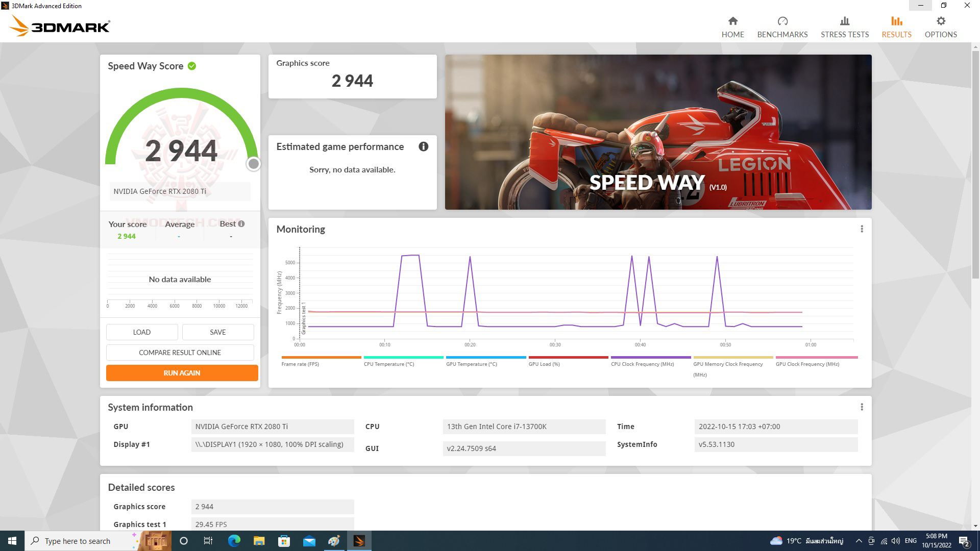Image resolution: width=980 pixels, height=551 pixels.
Task: Click the Windows search input field
Action: pyautogui.click(x=79, y=541)
